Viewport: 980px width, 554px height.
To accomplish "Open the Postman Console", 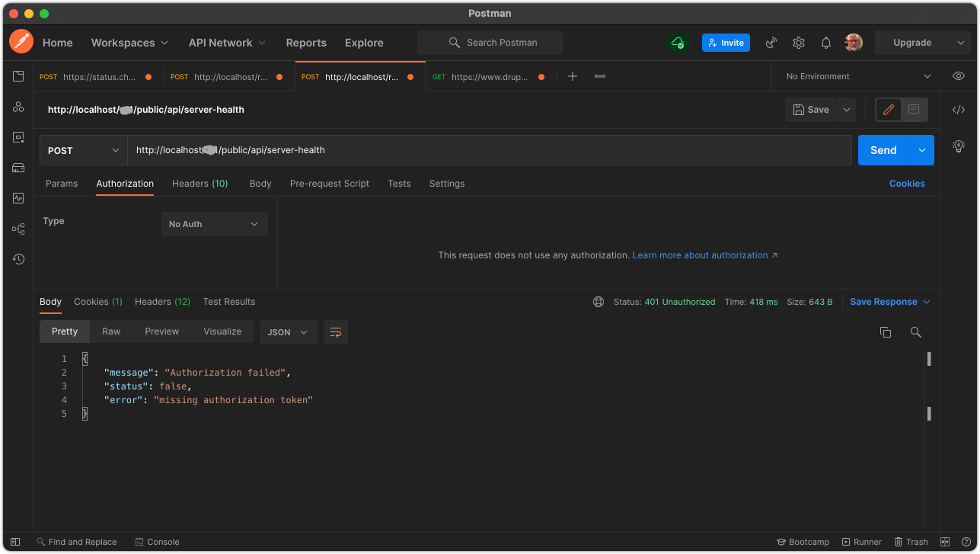I will click(157, 542).
